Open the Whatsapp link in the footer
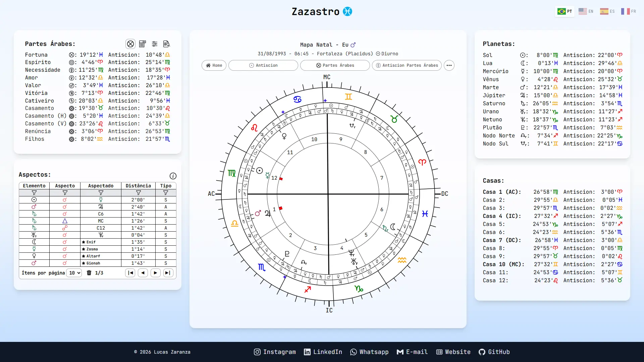644x362 pixels. coord(369,352)
